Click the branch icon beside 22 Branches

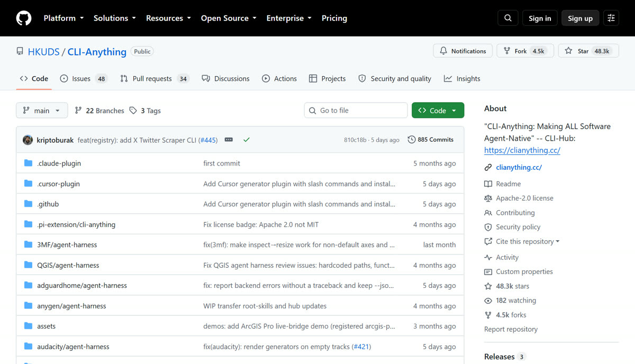click(78, 110)
